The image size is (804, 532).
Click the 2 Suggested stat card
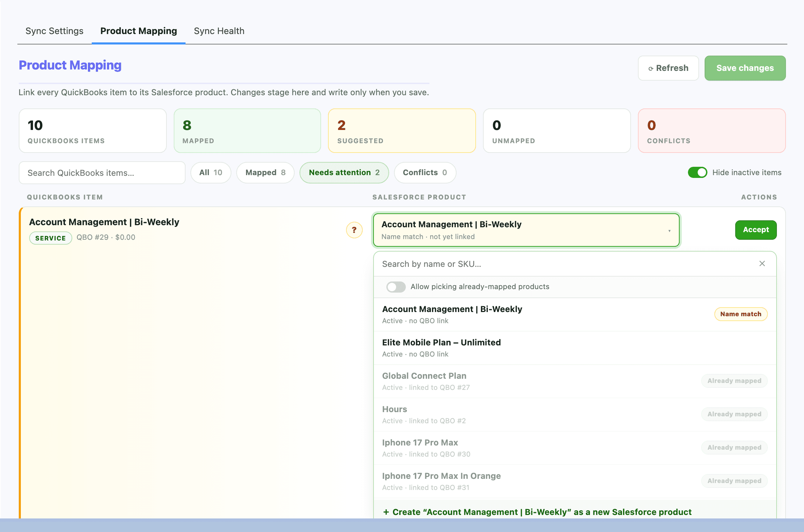(402, 131)
